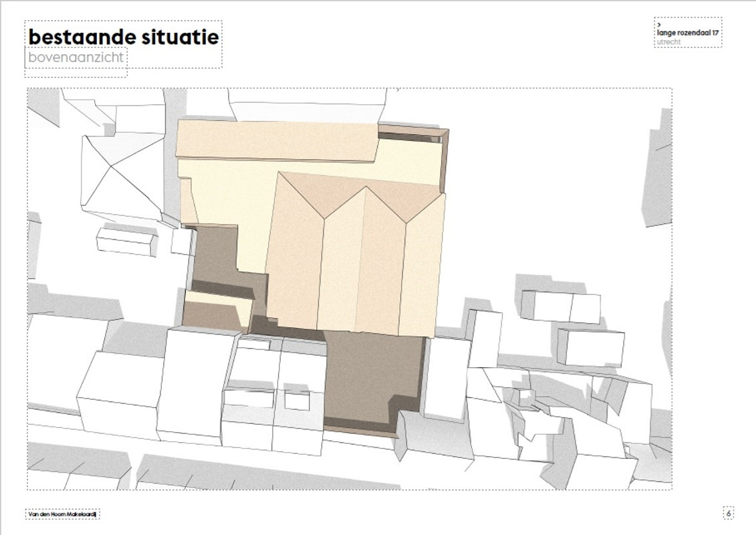Select the 'bestaande situatie' heading

click(x=124, y=37)
